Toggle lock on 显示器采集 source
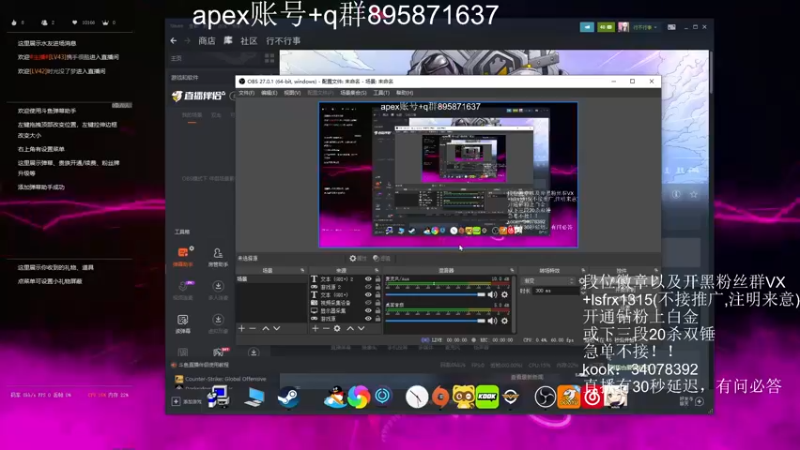Screen dimensions: 800x450 tap(378, 311)
